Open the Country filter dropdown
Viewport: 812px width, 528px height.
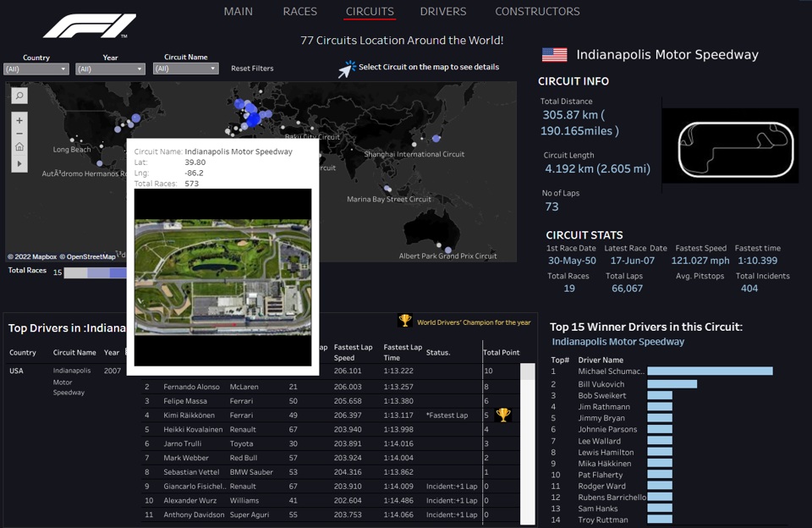pos(36,68)
